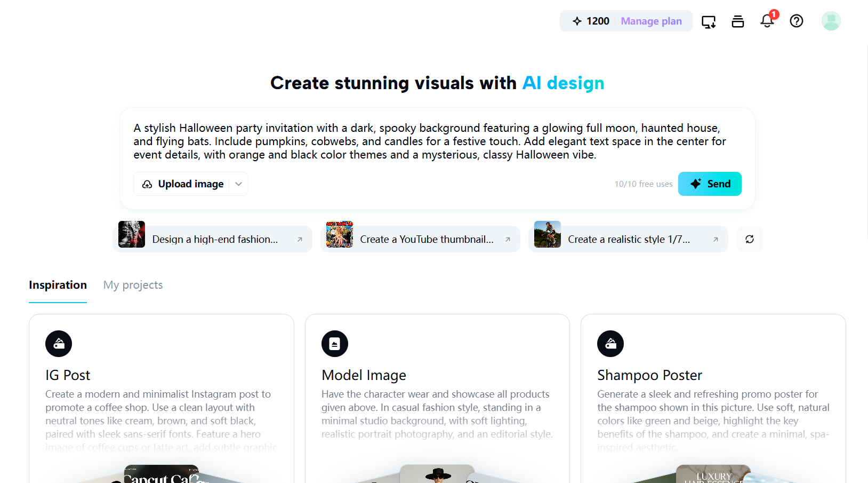The width and height of the screenshot is (868, 483).
Task: Click the Help question mark icon
Action: (796, 21)
